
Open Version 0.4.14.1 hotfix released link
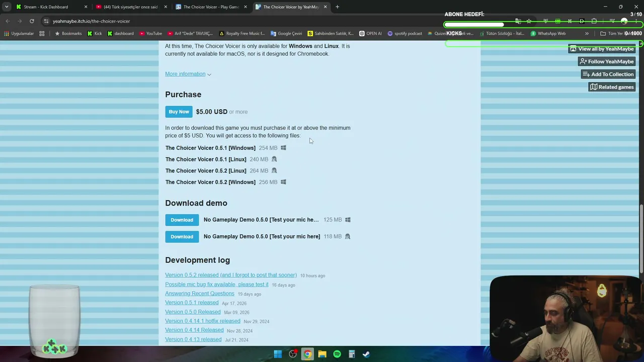pyautogui.click(x=203, y=321)
